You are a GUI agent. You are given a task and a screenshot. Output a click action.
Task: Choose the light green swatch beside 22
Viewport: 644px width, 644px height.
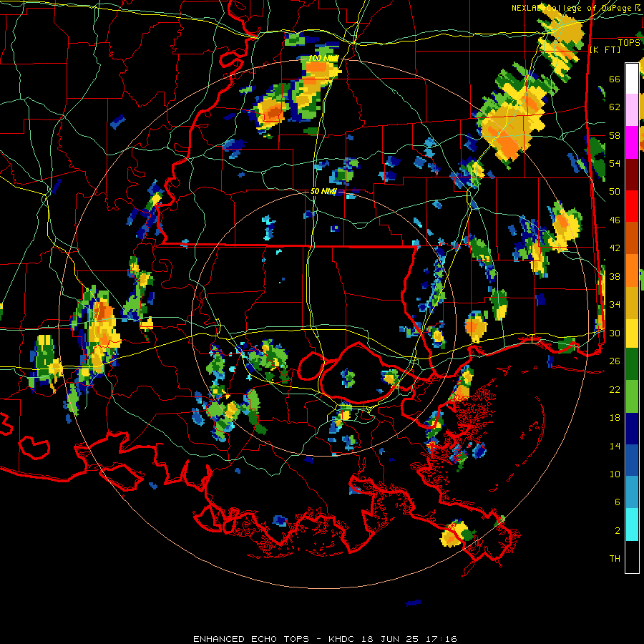tap(632, 396)
